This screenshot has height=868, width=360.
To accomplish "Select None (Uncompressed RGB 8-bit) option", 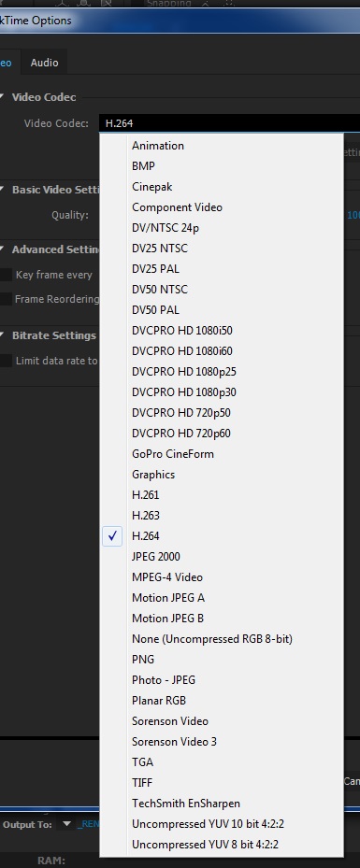I will tap(222, 639).
